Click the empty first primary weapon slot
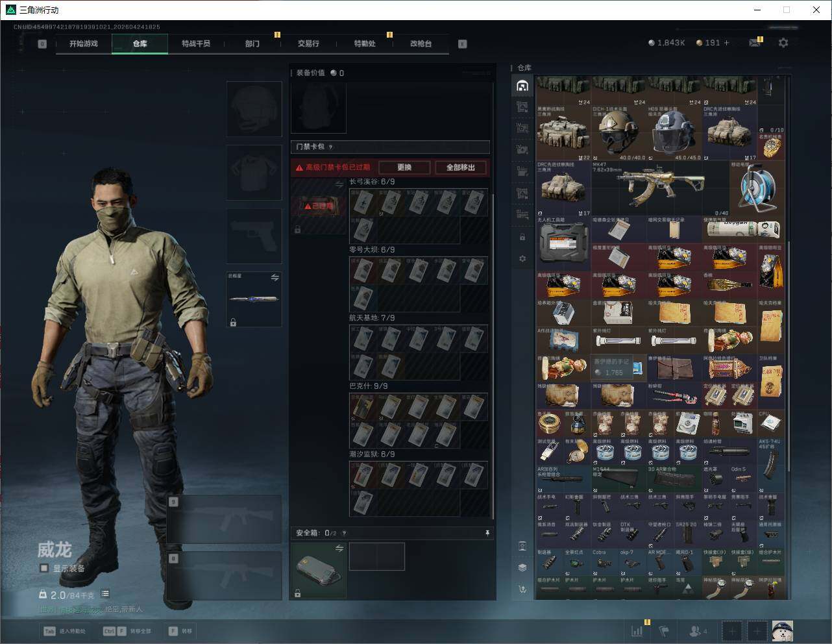 (x=225, y=519)
